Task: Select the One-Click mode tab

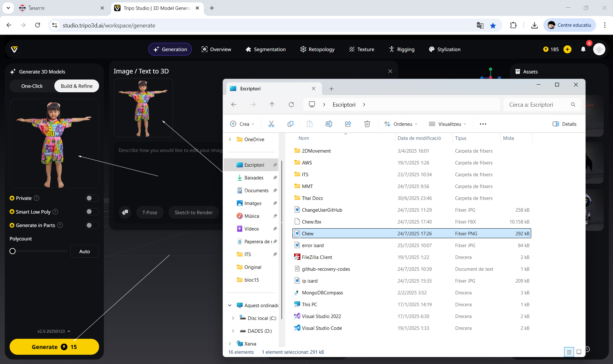Action: point(32,86)
